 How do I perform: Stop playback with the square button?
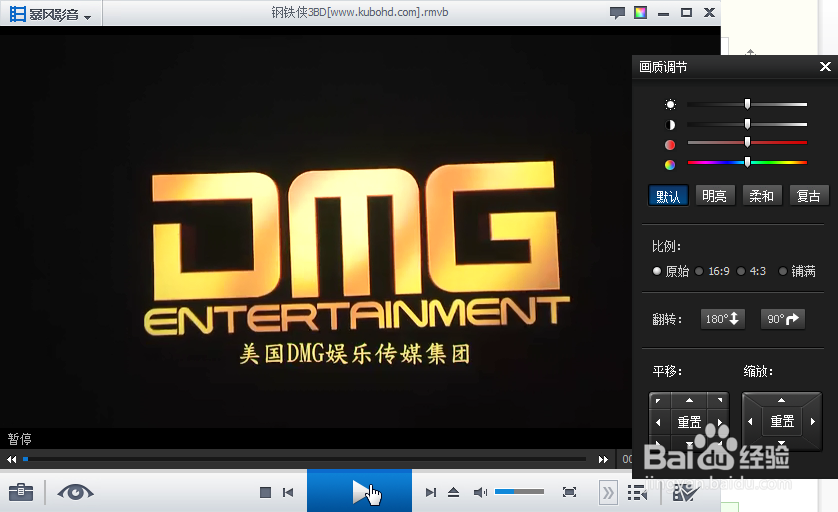[265, 492]
